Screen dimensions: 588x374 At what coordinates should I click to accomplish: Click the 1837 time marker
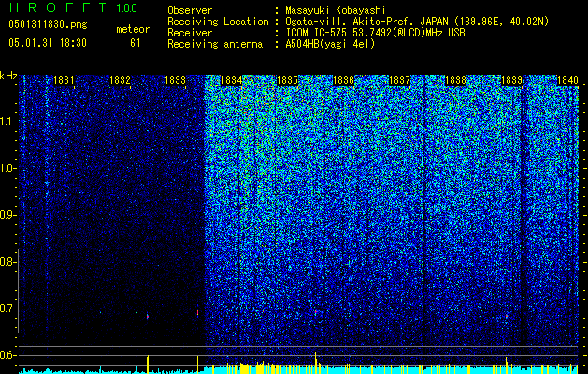[399, 80]
